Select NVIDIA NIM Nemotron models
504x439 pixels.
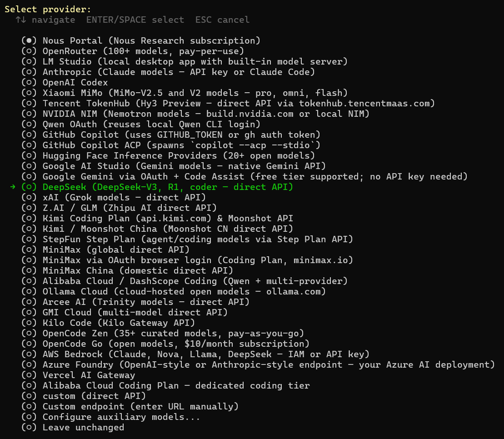pos(195,114)
